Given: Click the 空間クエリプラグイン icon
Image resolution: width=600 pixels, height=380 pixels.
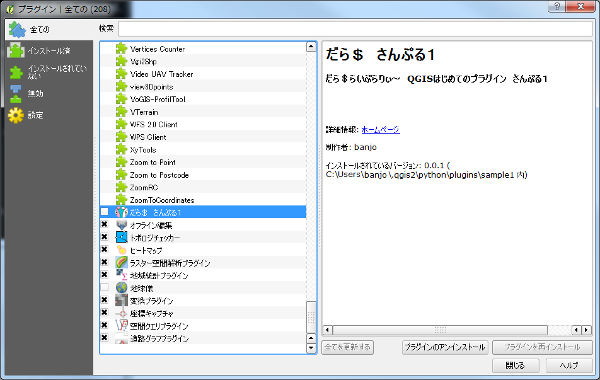Looking at the screenshot, I should pos(121,326).
